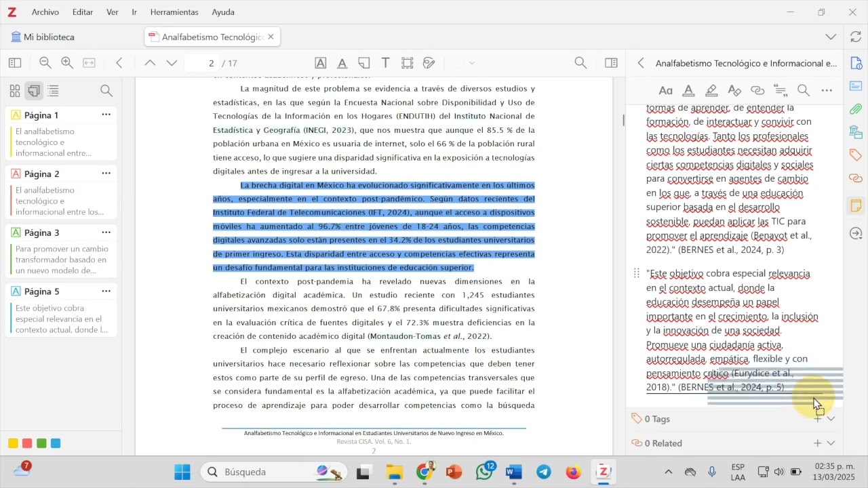Click the Windows Start button
The width and height of the screenshot is (868, 488).
click(182, 472)
